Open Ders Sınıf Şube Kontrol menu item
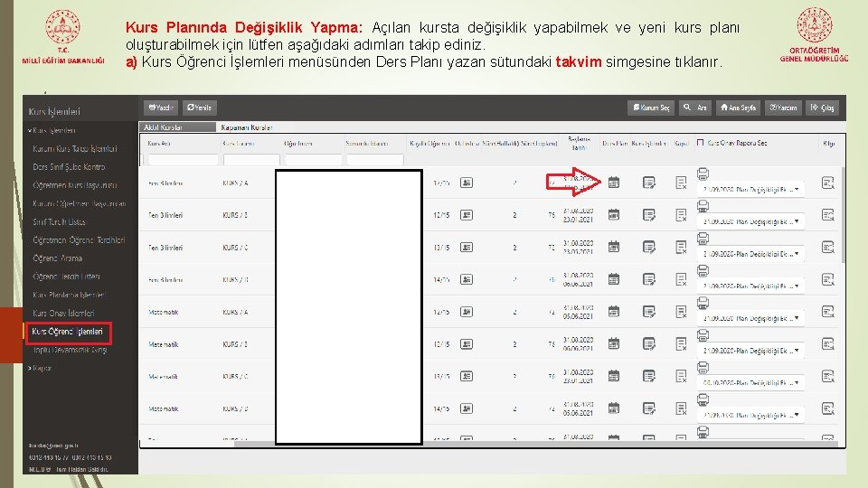The width and height of the screenshot is (868, 488). (x=69, y=167)
